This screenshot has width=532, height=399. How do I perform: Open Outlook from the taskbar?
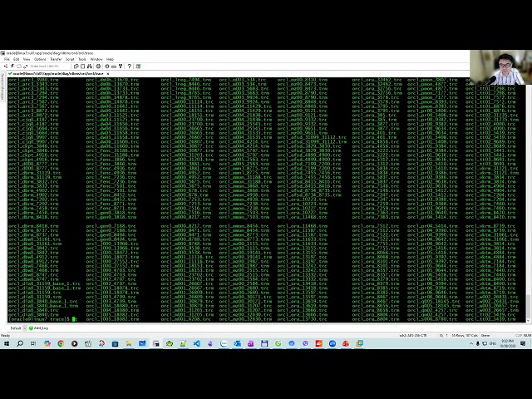tap(237, 343)
